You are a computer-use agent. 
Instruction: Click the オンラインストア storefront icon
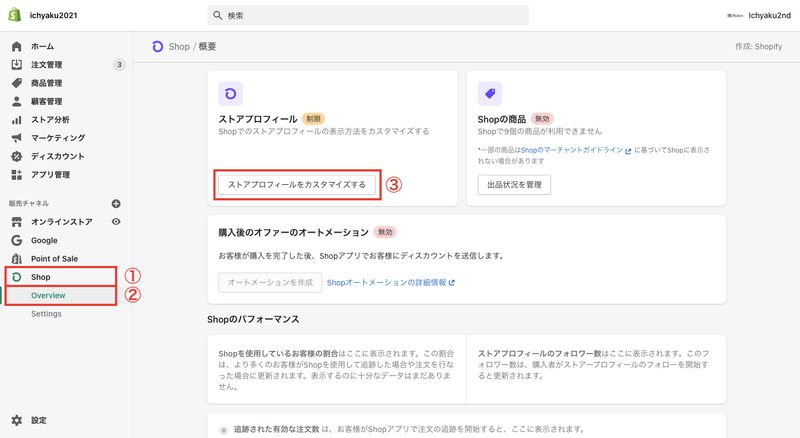click(x=16, y=222)
